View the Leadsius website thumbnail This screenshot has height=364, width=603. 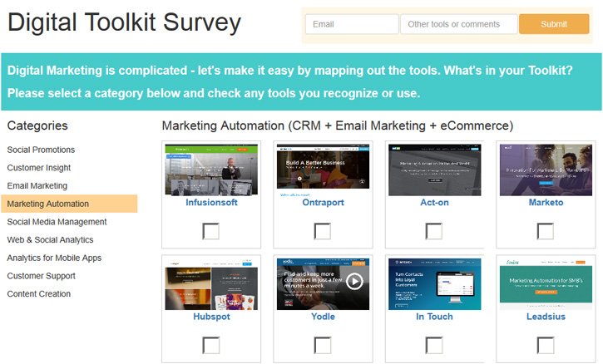pyautogui.click(x=546, y=284)
